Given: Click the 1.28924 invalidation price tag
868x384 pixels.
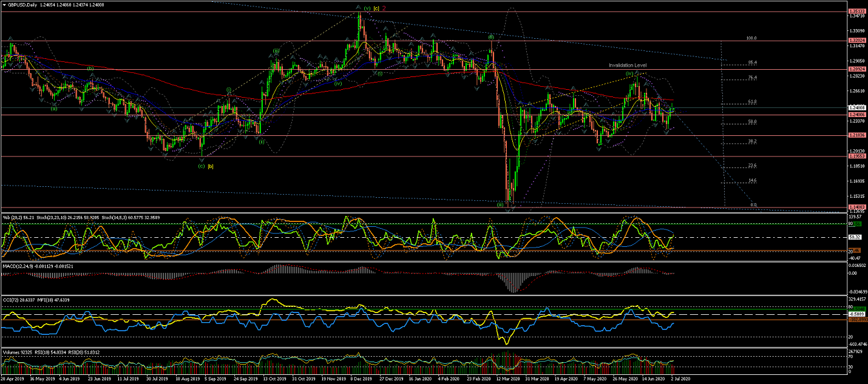Looking at the screenshot, I should pyautogui.click(x=857, y=69).
